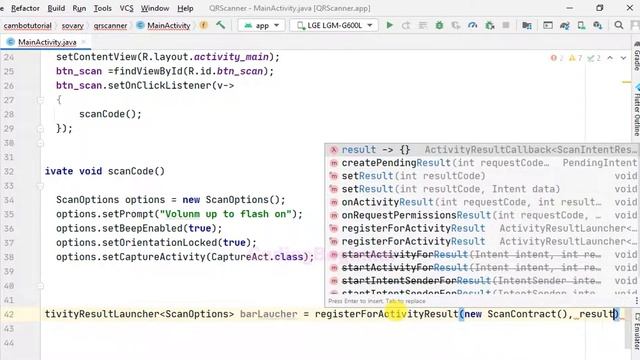The image size is (640, 360).
Task: Click string "Volunm up to flash on"
Action: (x=226, y=214)
